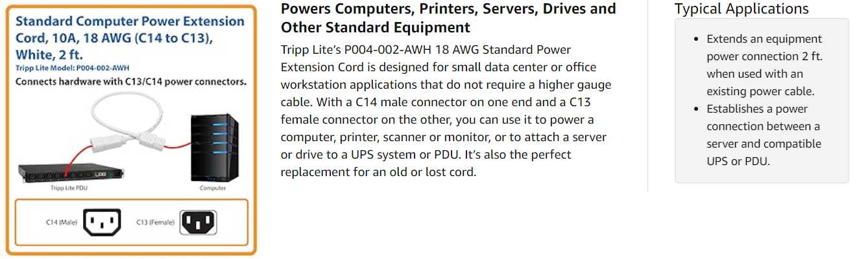
Task: Click the C13 female connector icon
Action: tap(198, 223)
